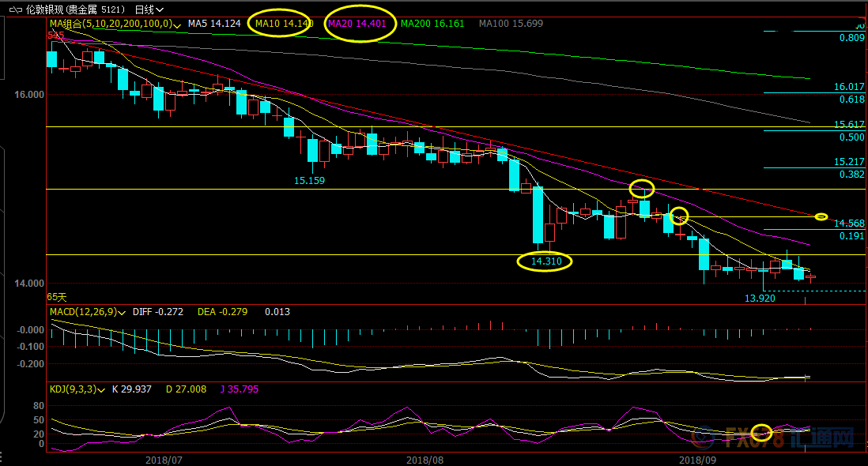Expand the KDJ(9,3,3) indicator dropdown

pos(101,389)
